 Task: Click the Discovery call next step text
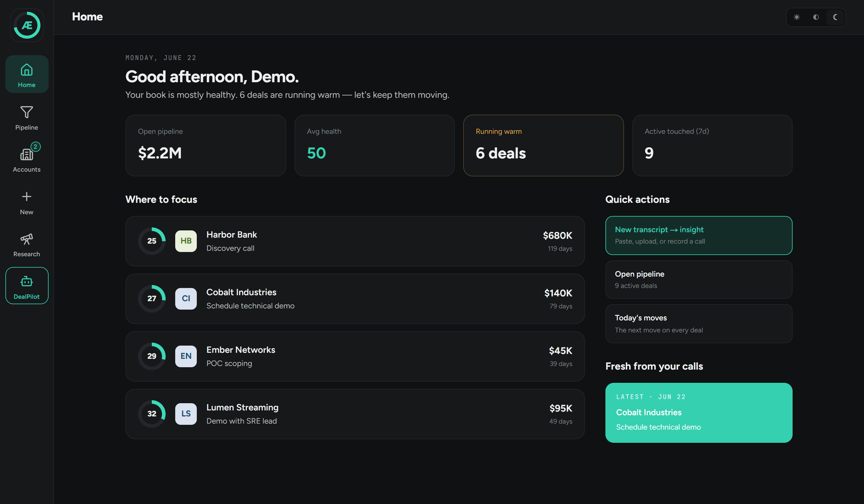point(230,248)
